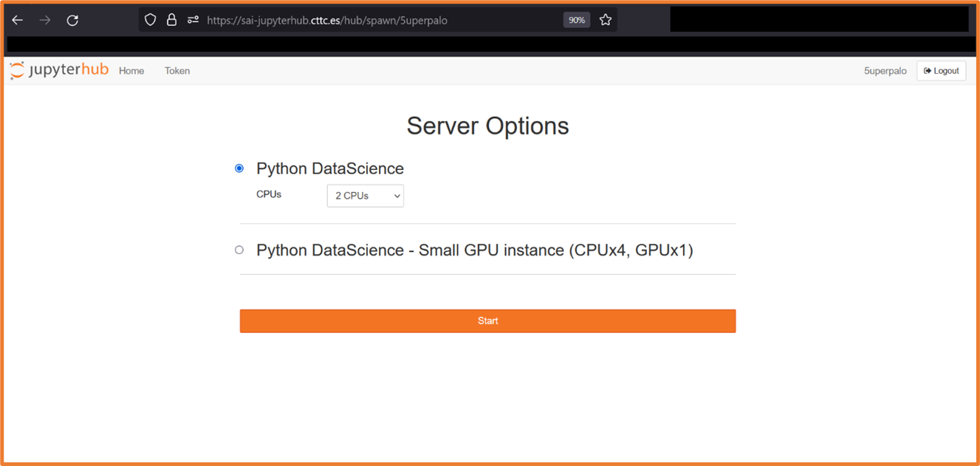Click the browser forward arrow
The height and width of the screenshot is (466, 980).
coord(45,20)
